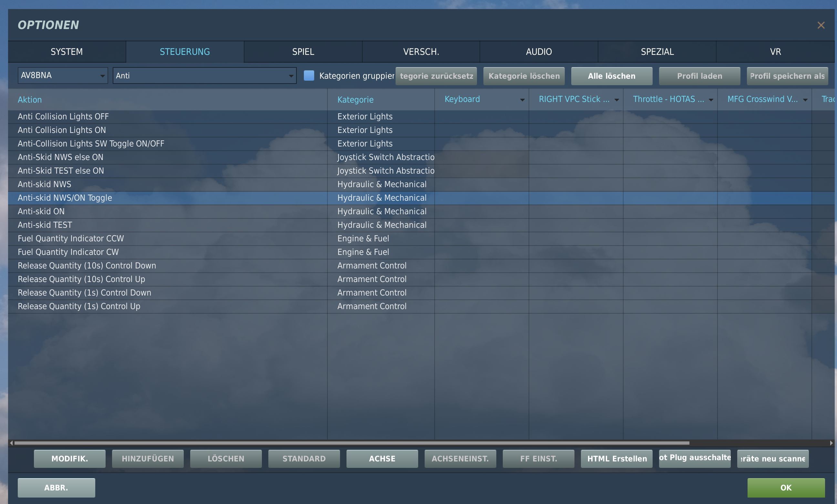Click the Profil laden button
This screenshot has height=504, width=837.
[699, 76]
